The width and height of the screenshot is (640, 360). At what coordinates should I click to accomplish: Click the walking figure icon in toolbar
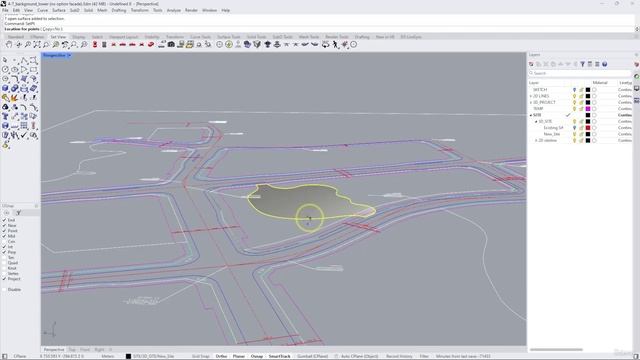(335, 44)
